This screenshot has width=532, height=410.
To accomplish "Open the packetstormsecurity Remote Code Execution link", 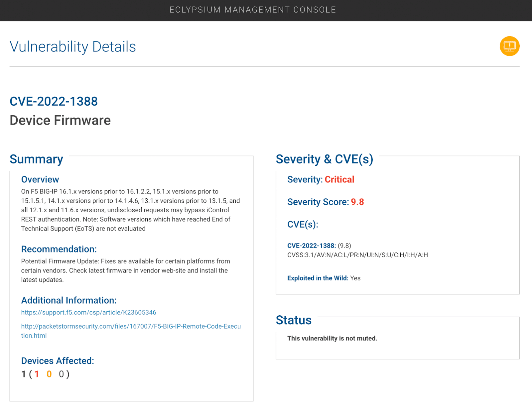I will (x=131, y=331).
